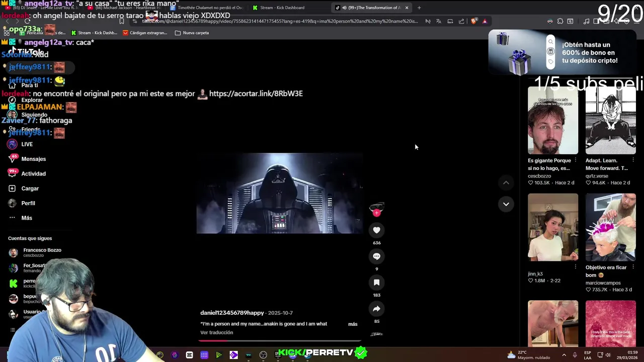
Task: Go to previous video with up arrow
Action: [x=506, y=183]
